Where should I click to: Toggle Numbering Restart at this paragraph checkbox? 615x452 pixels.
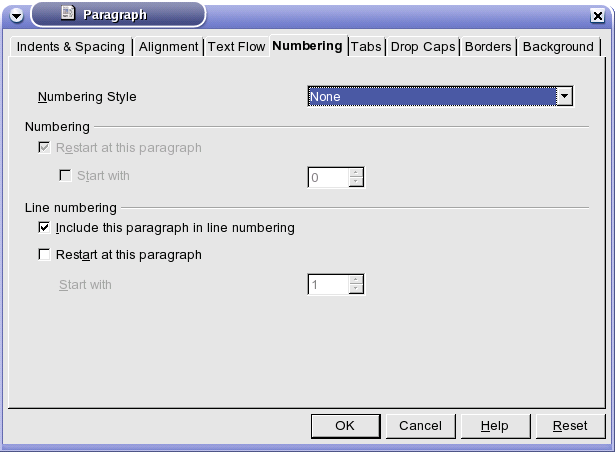pos(44,148)
